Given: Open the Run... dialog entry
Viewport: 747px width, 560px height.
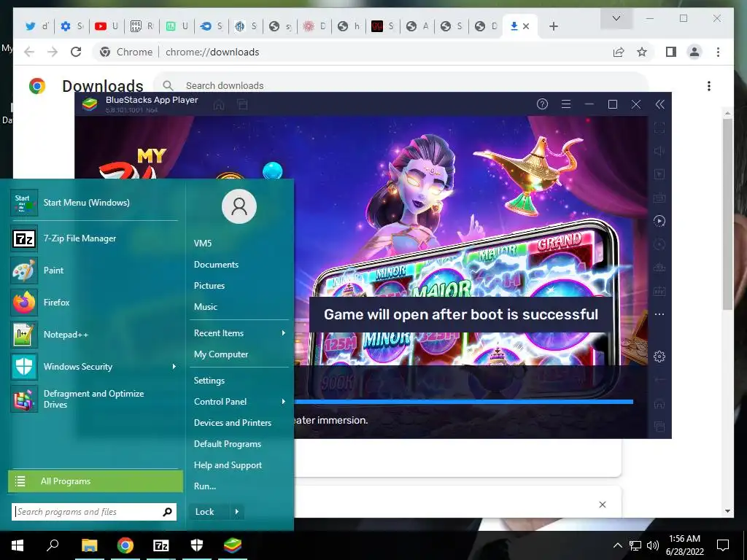Looking at the screenshot, I should 205,486.
